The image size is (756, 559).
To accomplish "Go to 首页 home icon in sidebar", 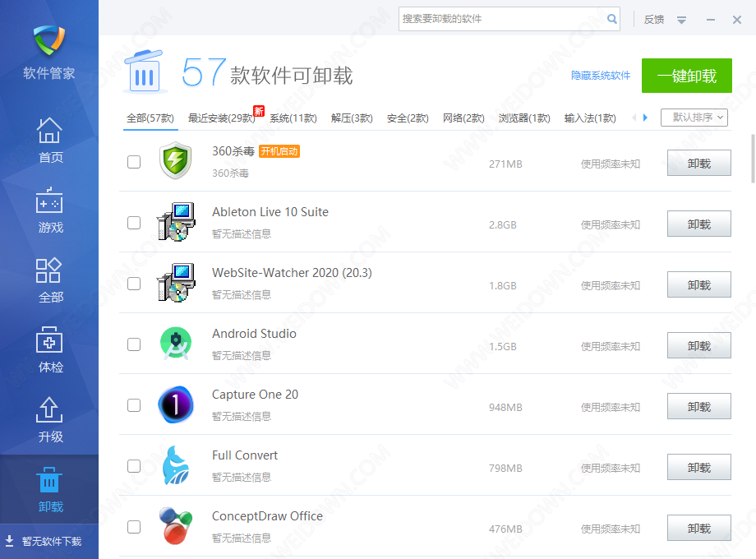I will tap(49, 130).
